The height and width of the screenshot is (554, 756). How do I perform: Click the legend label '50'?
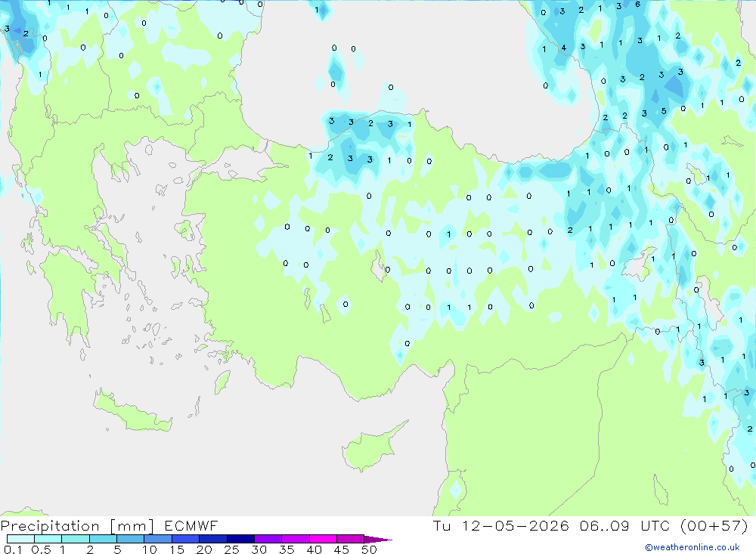tap(369, 549)
